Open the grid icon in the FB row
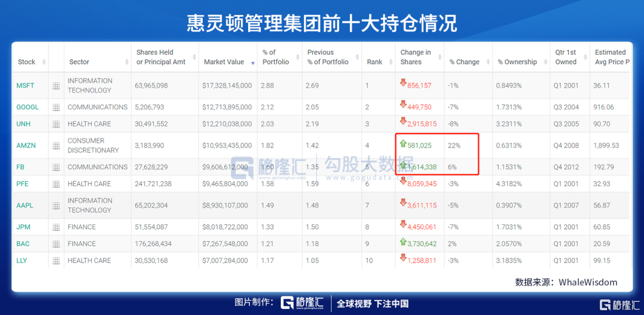The image size is (644, 315). click(x=56, y=167)
